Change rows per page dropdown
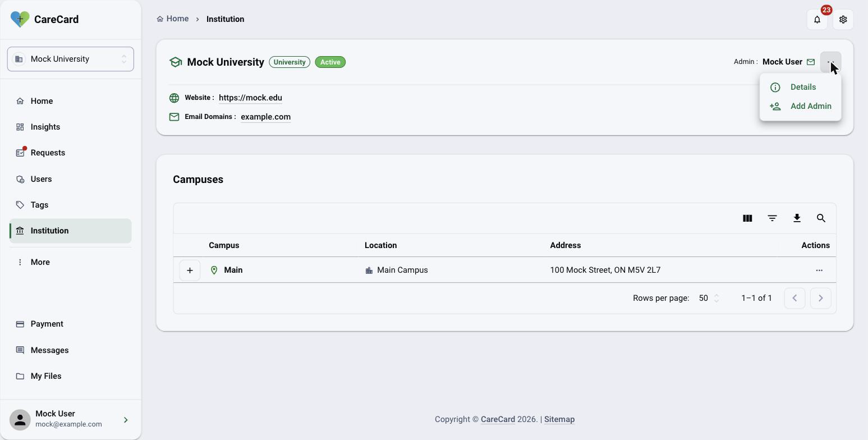This screenshot has width=868, height=440. point(709,298)
